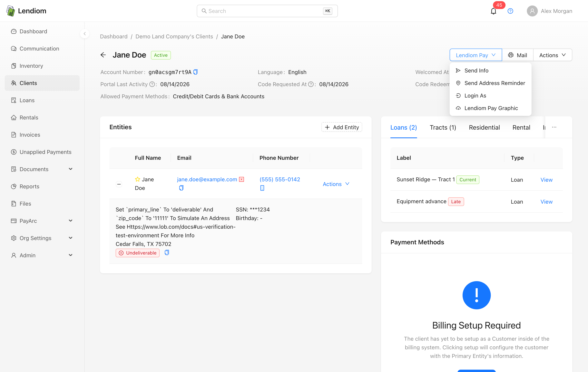Open the (555) 555-0142 phone link
The image size is (588, 372).
coord(279,179)
